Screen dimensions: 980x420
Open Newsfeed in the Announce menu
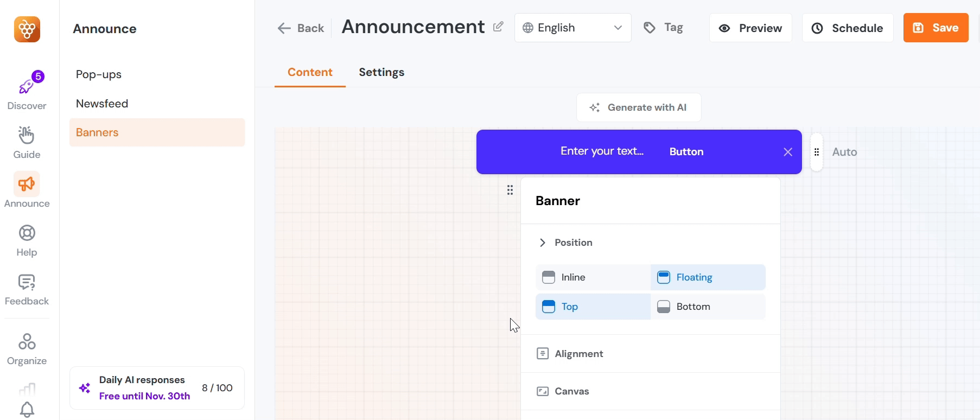pyautogui.click(x=102, y=104)
